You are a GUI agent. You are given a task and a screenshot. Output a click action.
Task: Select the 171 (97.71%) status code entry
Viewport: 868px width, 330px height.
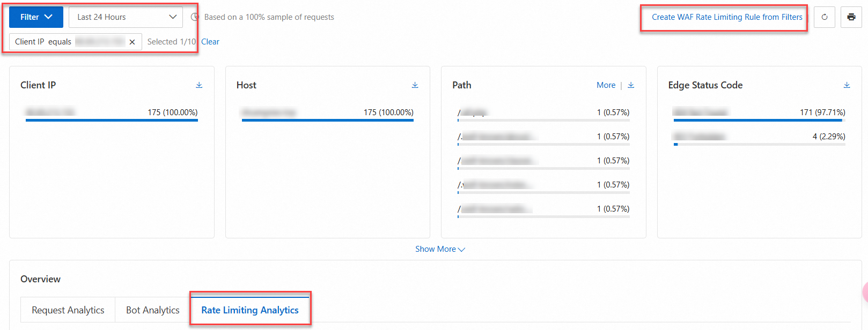click(759, 114)
